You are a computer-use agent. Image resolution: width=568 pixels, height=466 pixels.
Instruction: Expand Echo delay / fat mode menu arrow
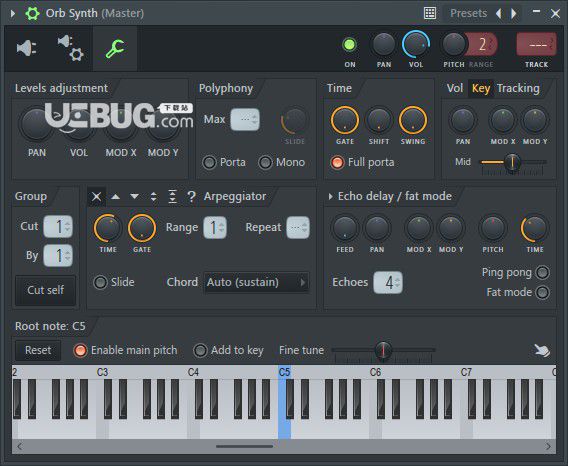[330, 196]
